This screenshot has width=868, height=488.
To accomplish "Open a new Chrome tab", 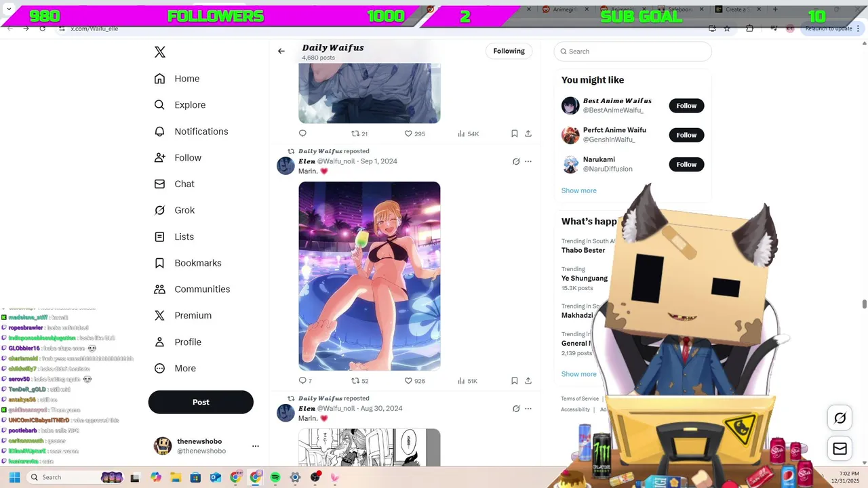I will coord(775,9).
